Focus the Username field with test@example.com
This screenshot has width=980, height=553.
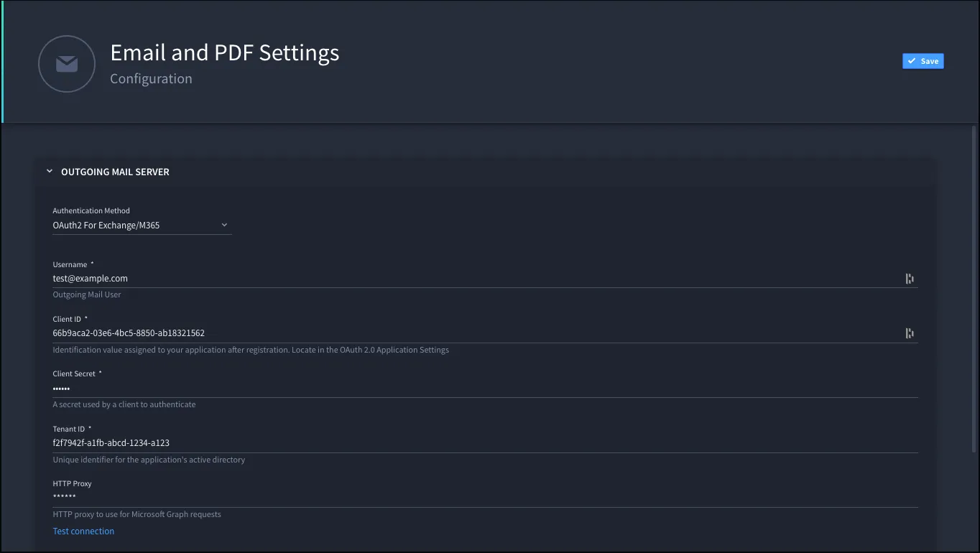click(x=476, y=279)
